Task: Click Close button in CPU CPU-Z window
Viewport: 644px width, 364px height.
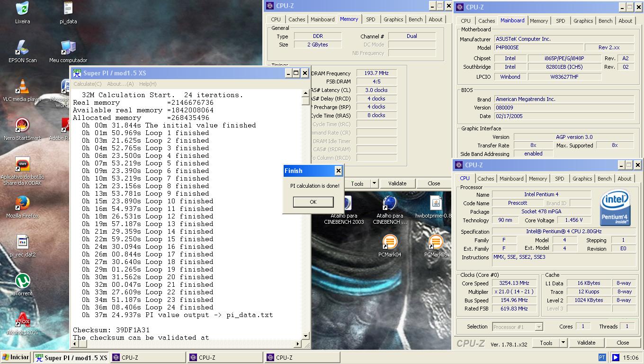Action: [x=623, y=343]
